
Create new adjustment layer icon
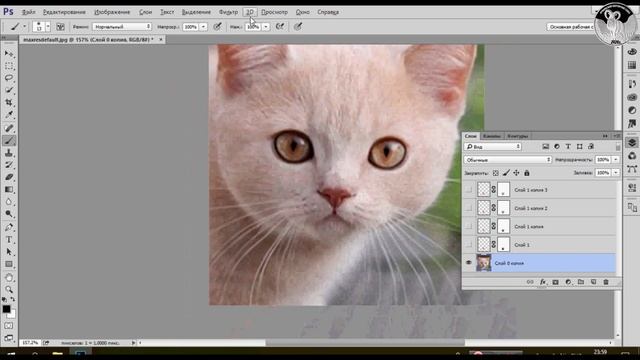pos(568,282)
